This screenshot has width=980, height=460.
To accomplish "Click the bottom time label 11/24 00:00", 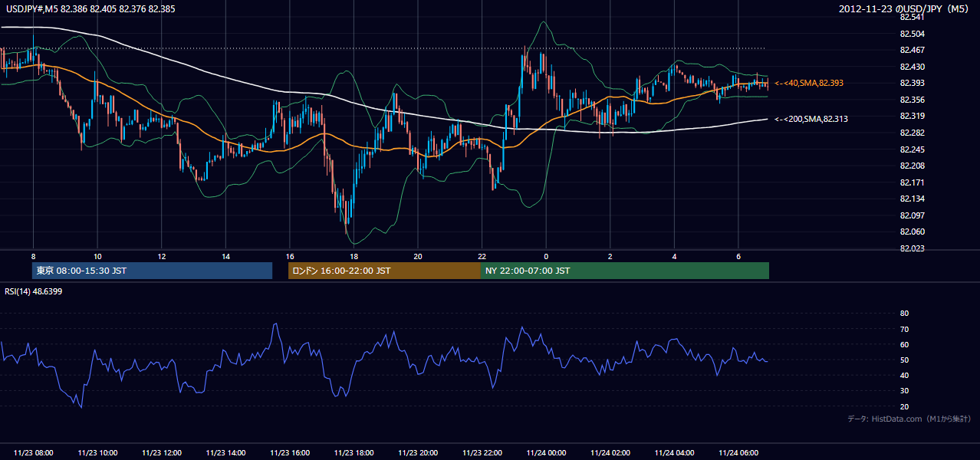I will (546, 453).
